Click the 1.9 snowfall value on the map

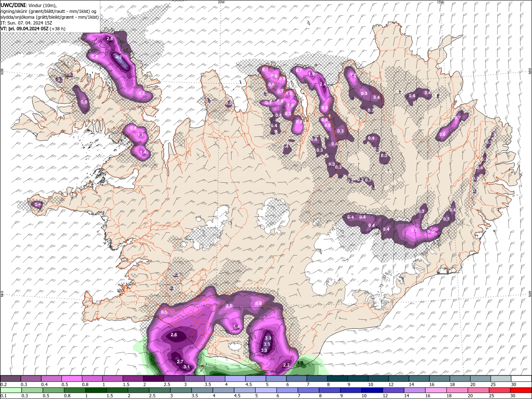coord(311,74)
